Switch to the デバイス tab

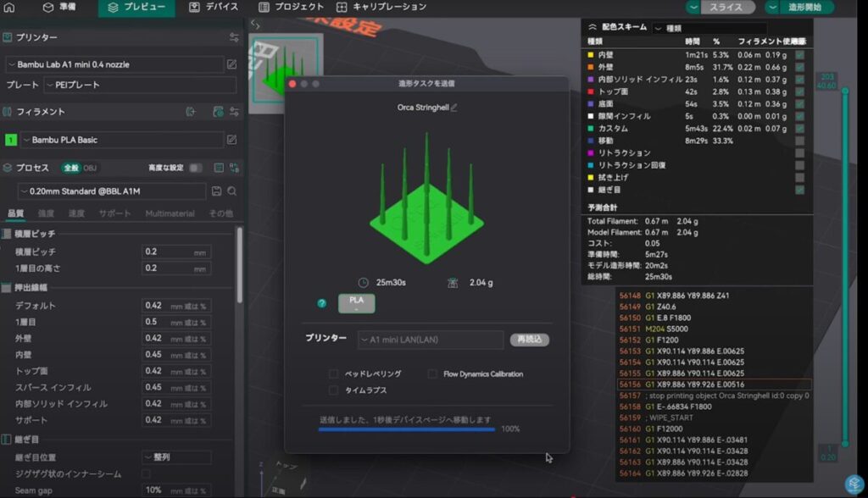pos(214,7)
